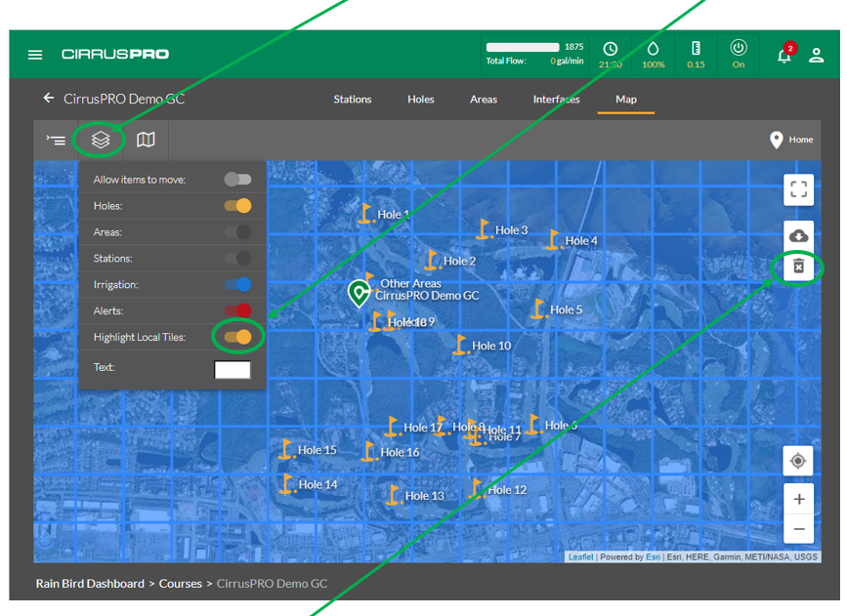Select the Hole 13 flag marker
Image resolution: width=847 pixels, height=616 pixels.
coord(394,495)
